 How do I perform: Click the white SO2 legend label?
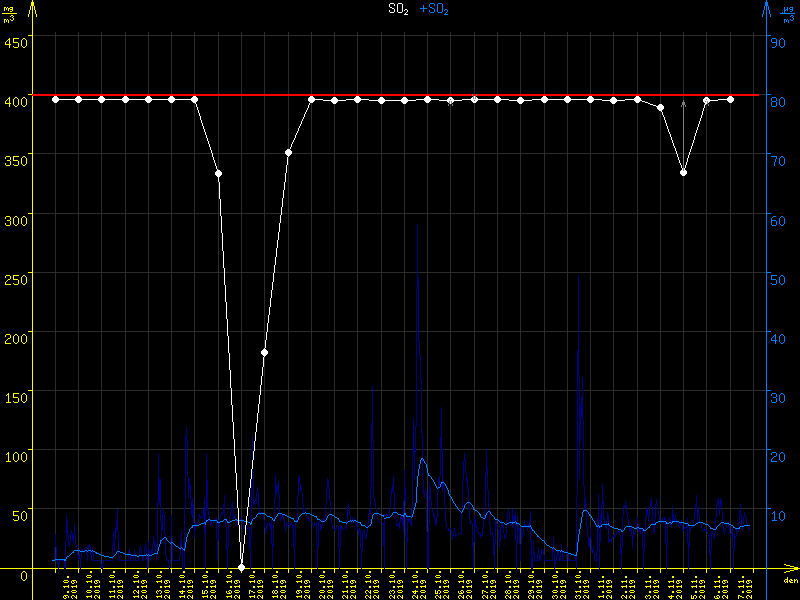pyautogui.click(x=398, y=9)
